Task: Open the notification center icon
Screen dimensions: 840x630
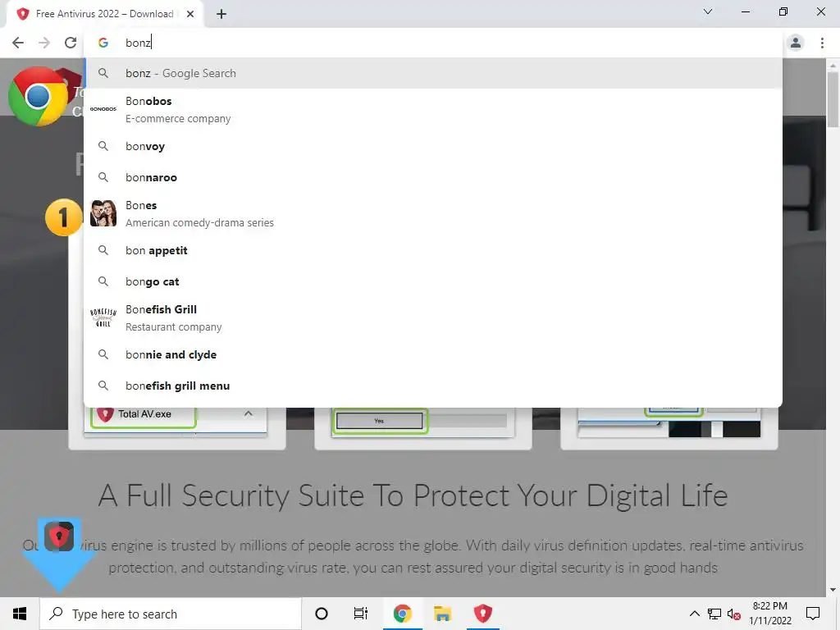Action: tap(813, 614)
